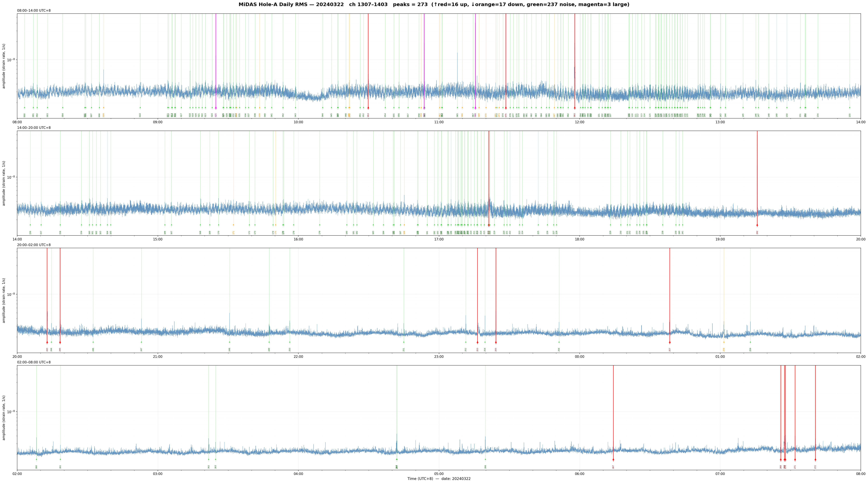868x483 pixels.
Task: Click the orange triangle marker above peak 258
Action: click(724, 342)
